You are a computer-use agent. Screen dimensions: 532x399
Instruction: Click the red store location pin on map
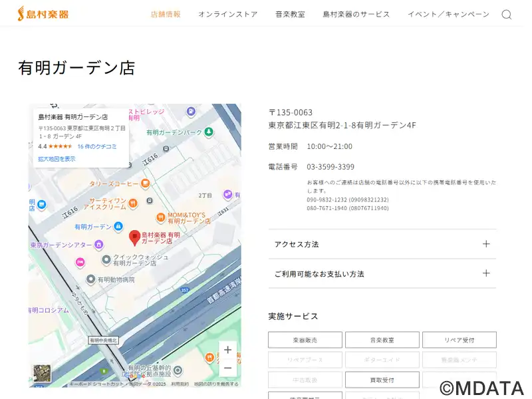point(134,237)
